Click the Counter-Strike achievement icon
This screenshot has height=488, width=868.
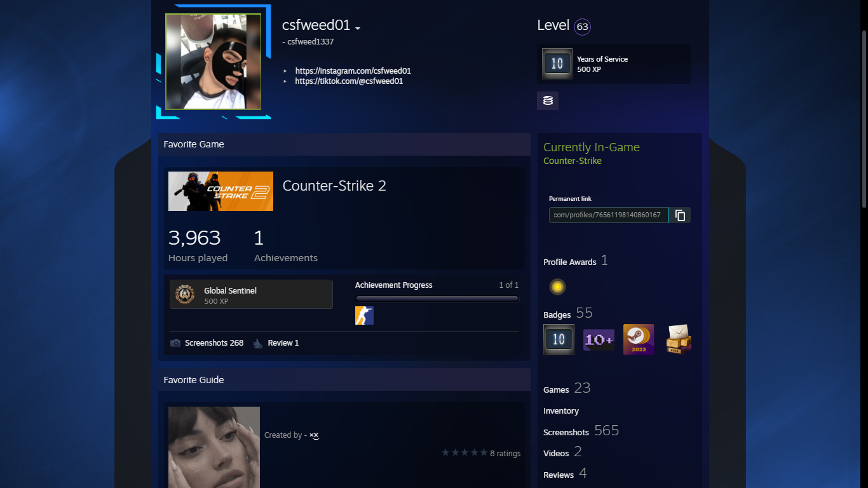364,316
